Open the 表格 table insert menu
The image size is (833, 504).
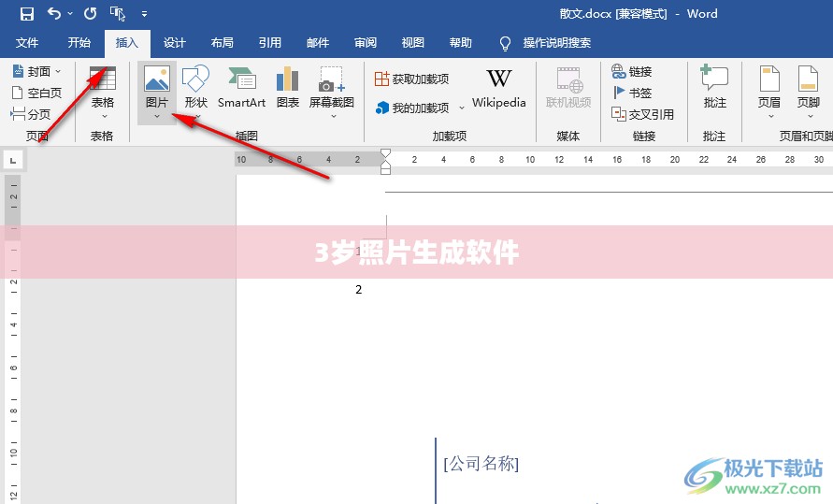tap(103, 93)
